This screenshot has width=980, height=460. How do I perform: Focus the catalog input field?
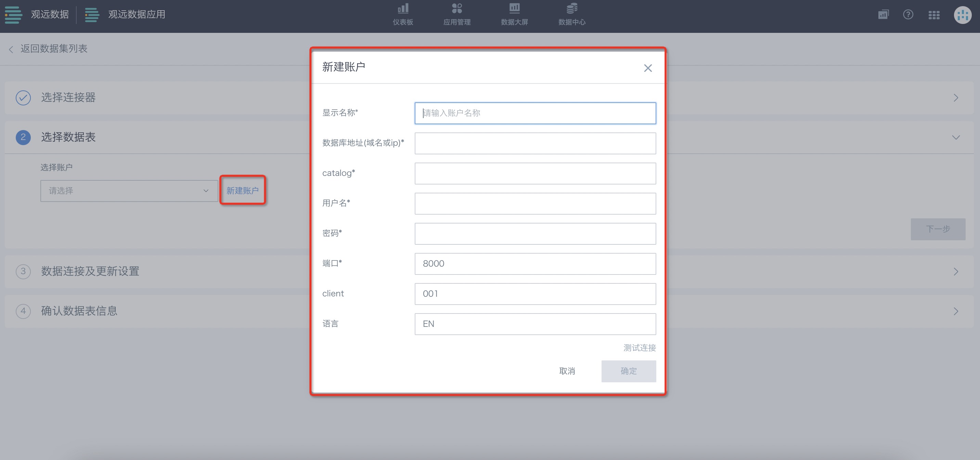pyautogui.click(x=535, y=174)
